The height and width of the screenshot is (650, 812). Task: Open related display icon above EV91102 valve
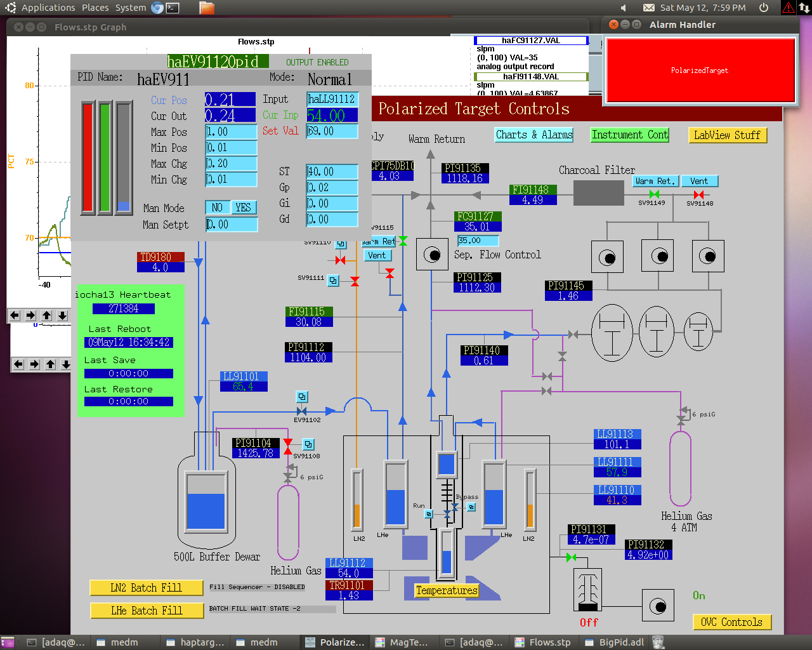(x=302, y=397)
